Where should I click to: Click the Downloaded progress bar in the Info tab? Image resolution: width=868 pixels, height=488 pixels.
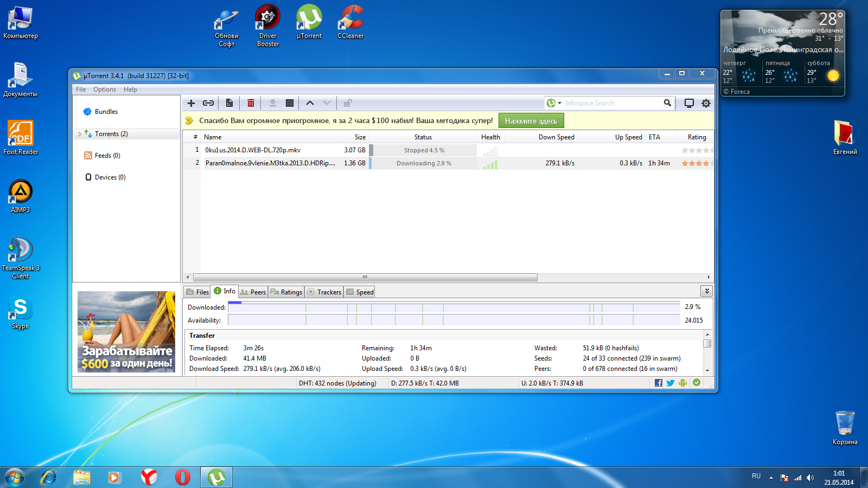[x=454, y=307]
